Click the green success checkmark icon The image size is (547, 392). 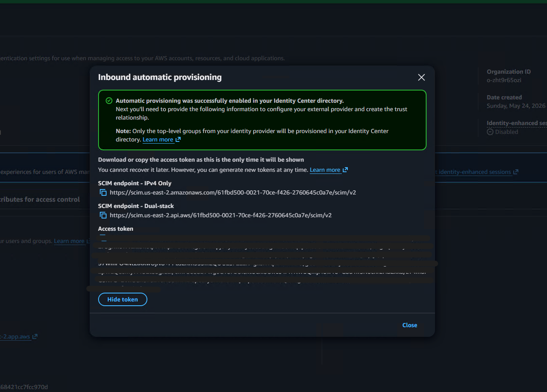(109, 101)
